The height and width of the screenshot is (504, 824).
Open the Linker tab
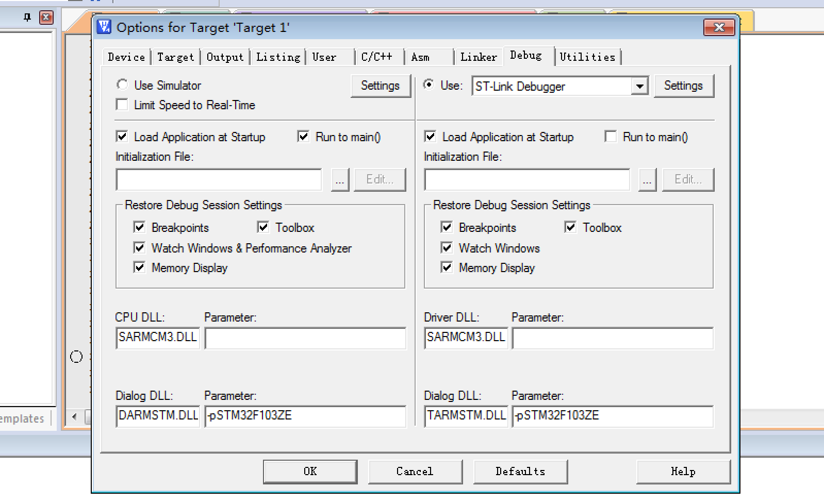(x=479, y=57)
